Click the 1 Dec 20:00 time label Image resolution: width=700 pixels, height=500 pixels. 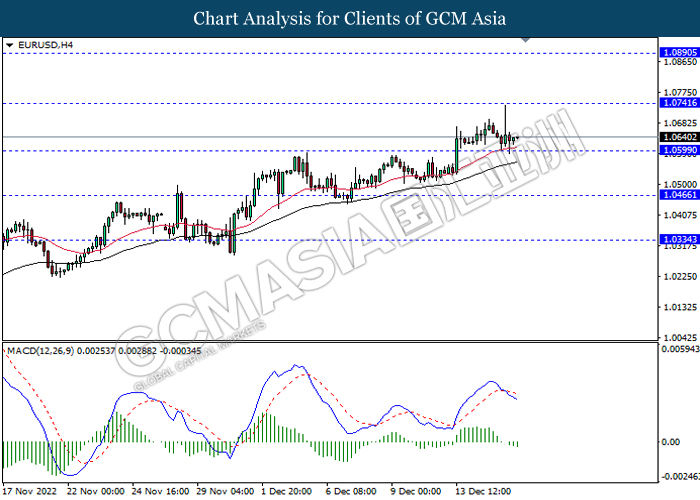click(x=286, y=491)
